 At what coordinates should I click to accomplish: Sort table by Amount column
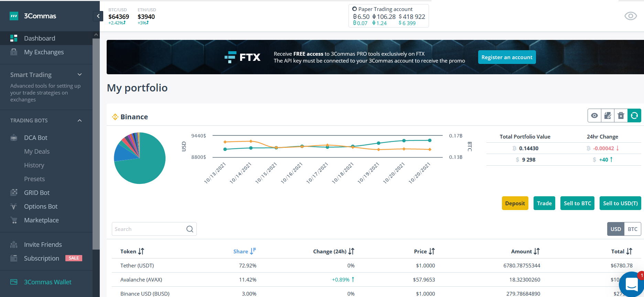(x=525, y=251)
